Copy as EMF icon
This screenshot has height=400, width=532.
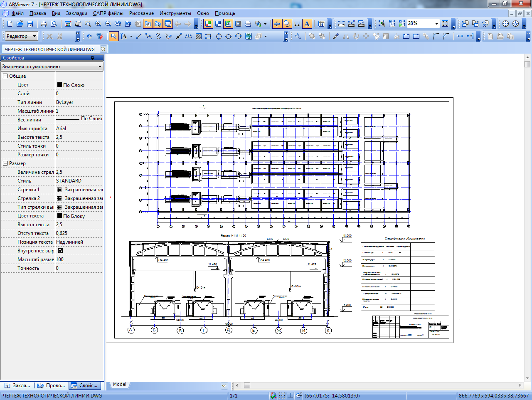tap(402, 24)
